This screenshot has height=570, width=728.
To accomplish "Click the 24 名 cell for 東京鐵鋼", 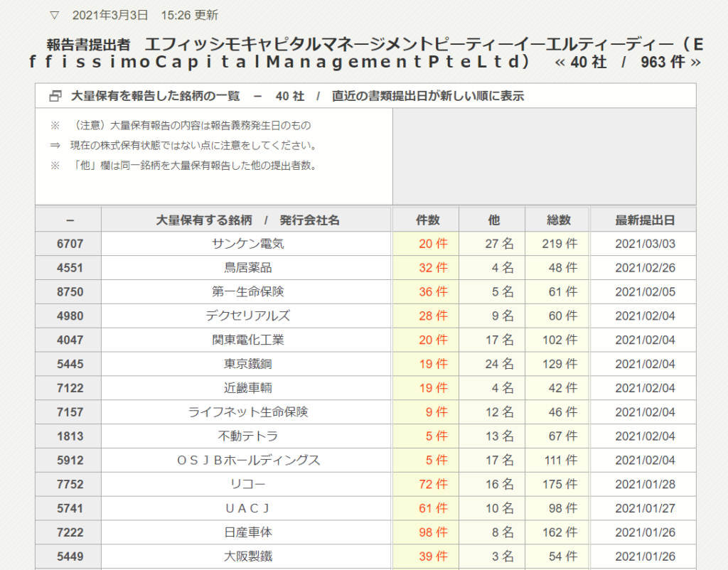I will coord(499,364).
